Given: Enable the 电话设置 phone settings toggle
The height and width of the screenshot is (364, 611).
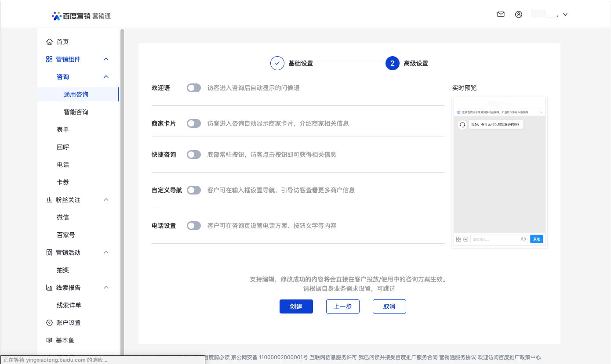Looking at the screenshot, I should pyautogui.click(x=193, y=225).
